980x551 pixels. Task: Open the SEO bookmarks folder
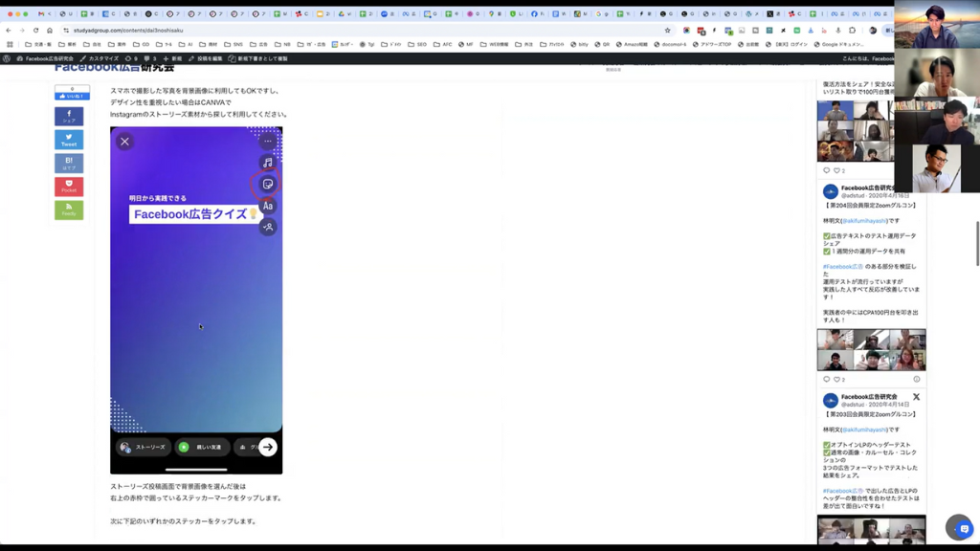[417, 44]
